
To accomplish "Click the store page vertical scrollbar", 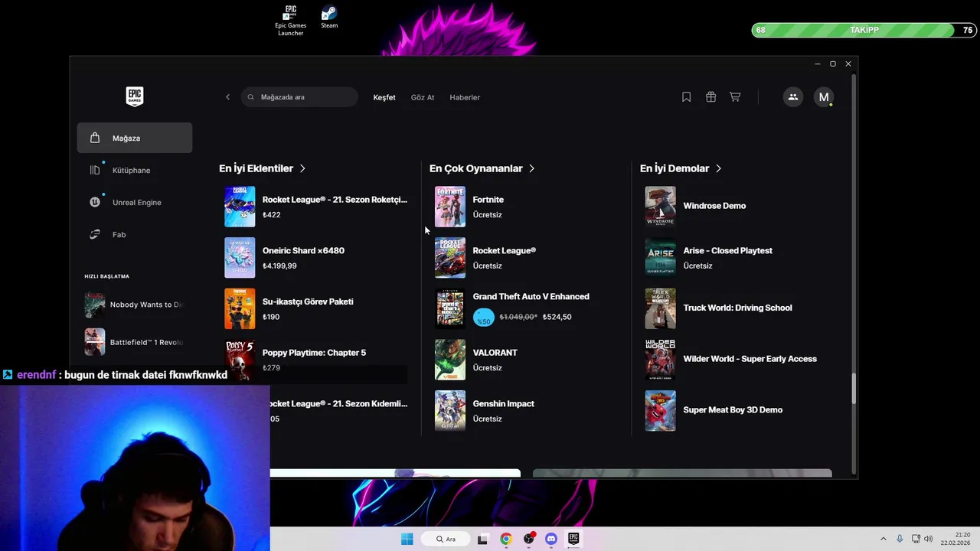I will [854, 388].
